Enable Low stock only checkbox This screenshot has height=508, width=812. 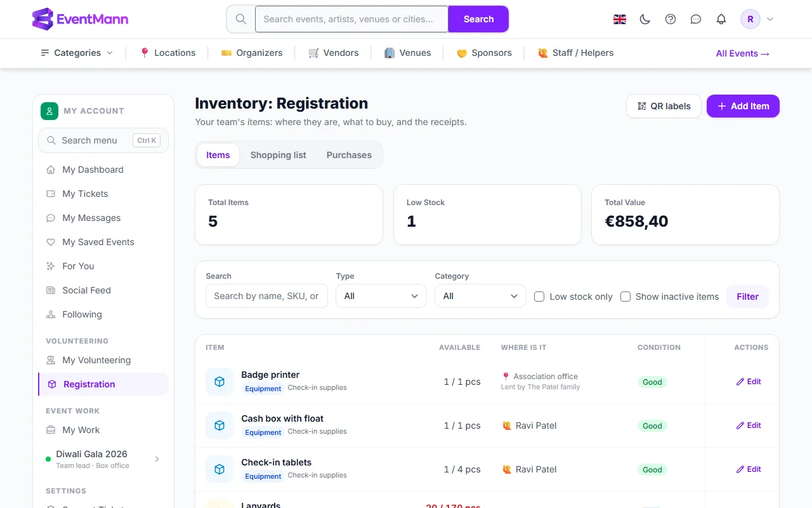coord(539,297)
